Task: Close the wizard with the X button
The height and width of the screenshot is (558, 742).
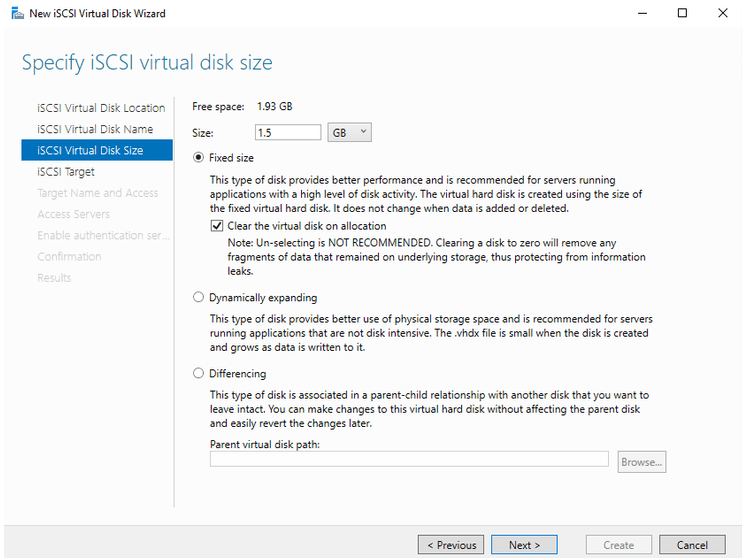Action: (723, 13)
